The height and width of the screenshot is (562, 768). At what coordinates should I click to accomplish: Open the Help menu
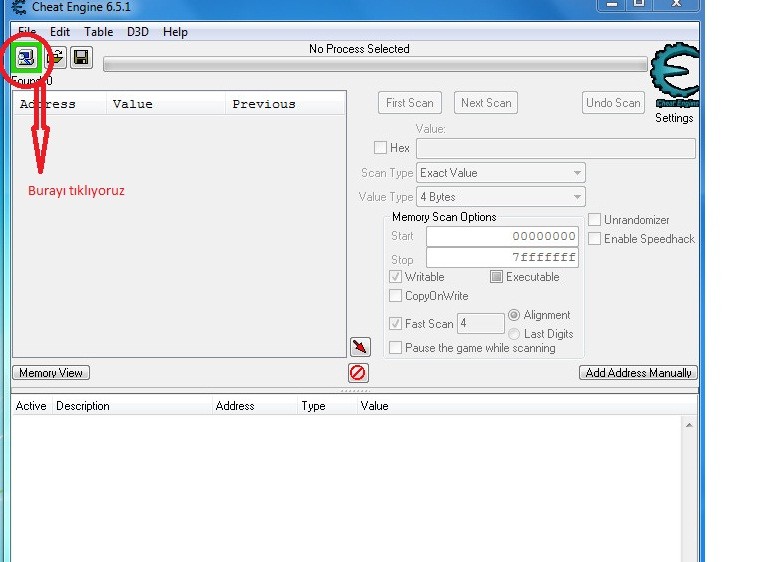click(175, 32)
